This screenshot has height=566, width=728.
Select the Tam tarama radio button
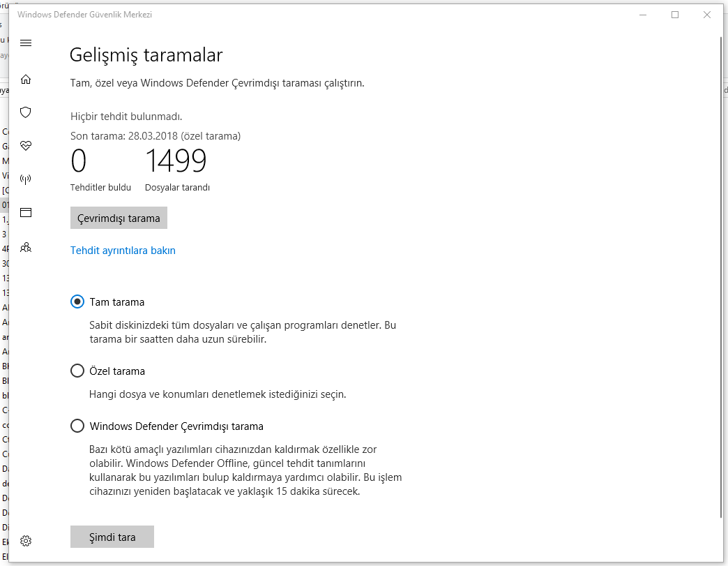click(77, 301)
